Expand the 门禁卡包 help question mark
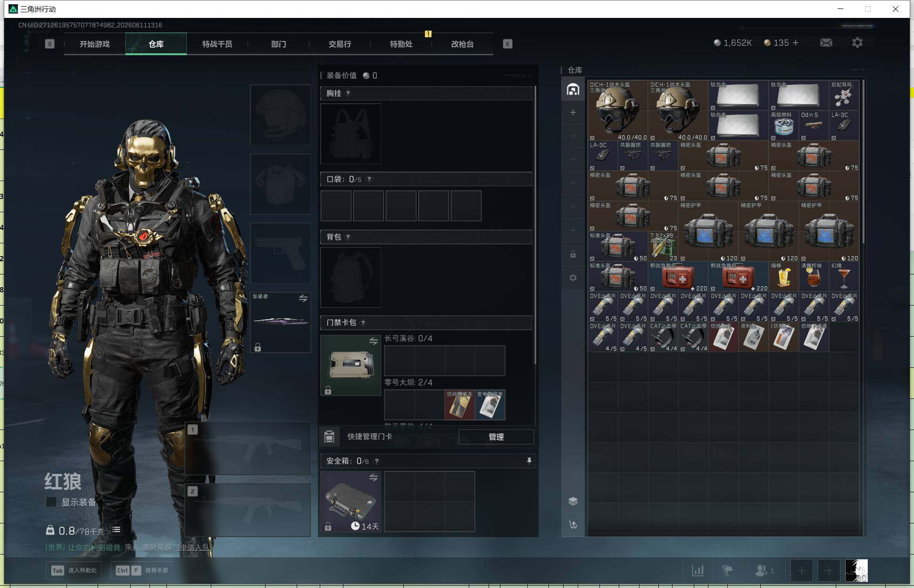 click(x=363, y=323)
